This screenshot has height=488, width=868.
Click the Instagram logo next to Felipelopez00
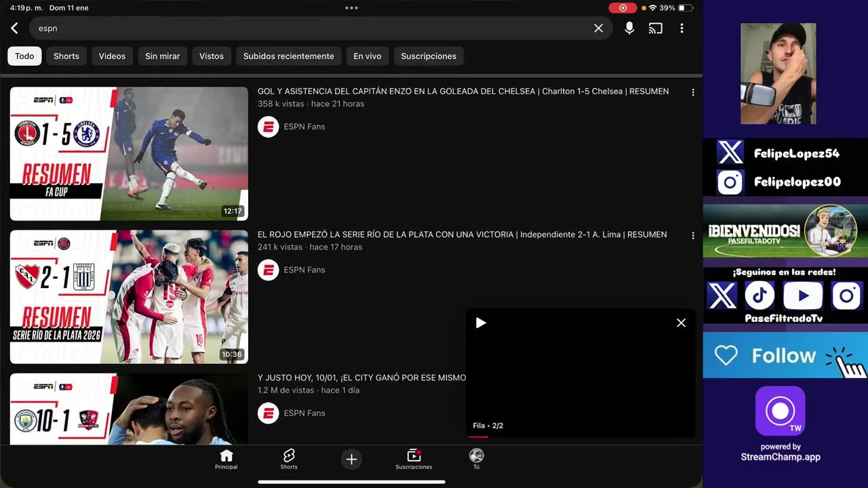[730, 182]
